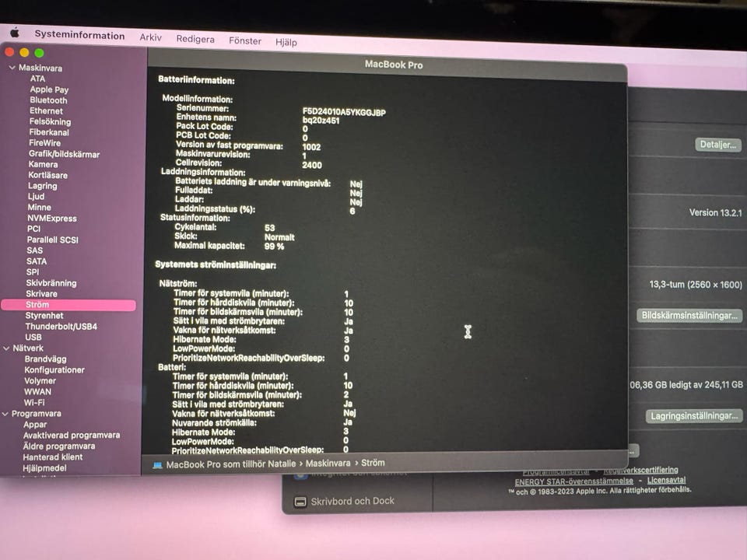Click the battery serial number F5D24010A5YKGGJBP
747x560 pixels.
(344, 112)
